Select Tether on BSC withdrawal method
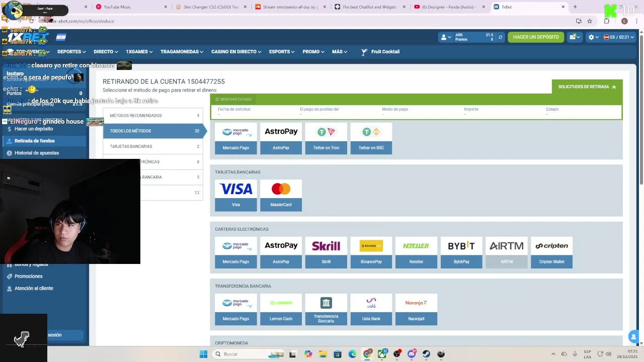The image size is (644, 362). click(371, 138)
